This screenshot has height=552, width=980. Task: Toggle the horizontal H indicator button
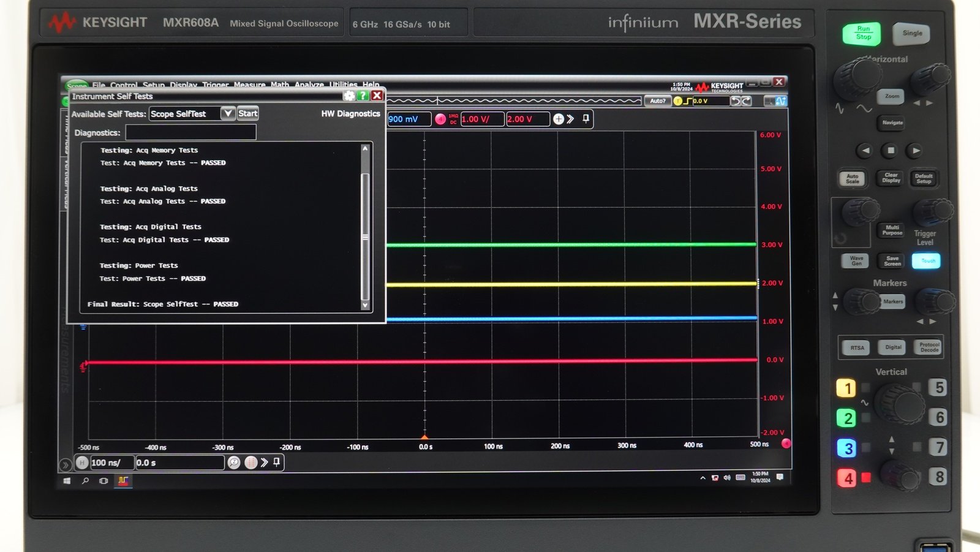(x=82, y=463)
